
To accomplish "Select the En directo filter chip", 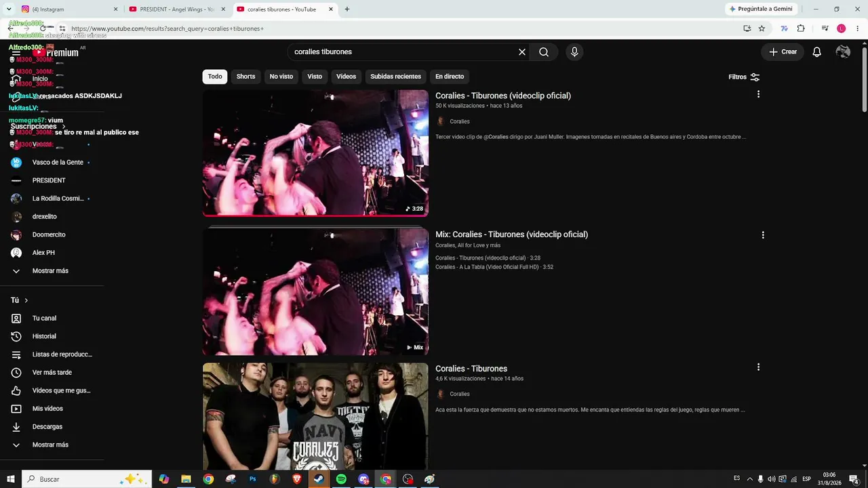I will coord(450,77).
